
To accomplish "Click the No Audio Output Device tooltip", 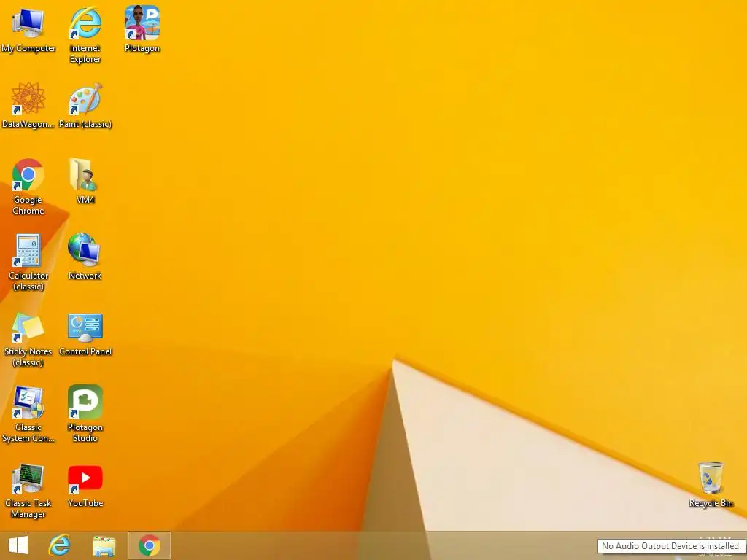I will [671, 545].
